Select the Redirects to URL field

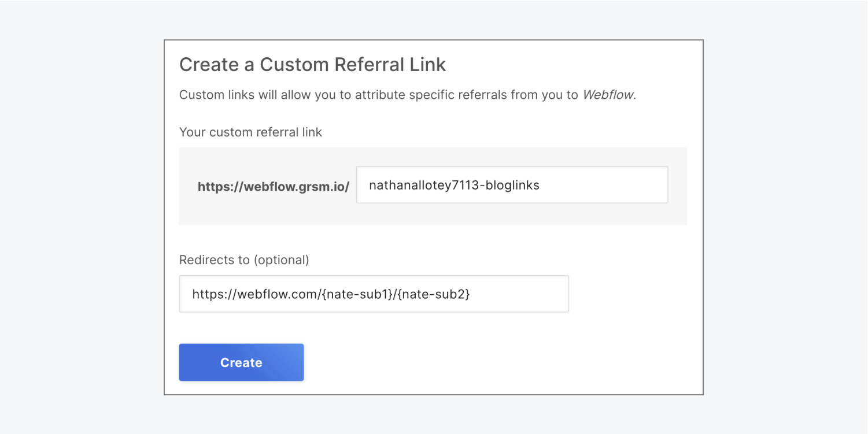[x=374, y=294]
